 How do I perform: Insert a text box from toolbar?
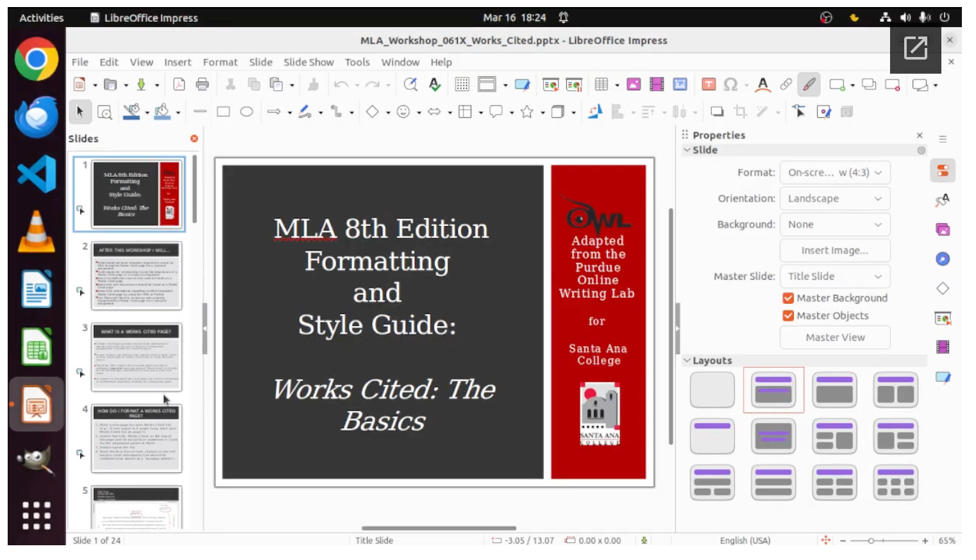tap(709, 85)
